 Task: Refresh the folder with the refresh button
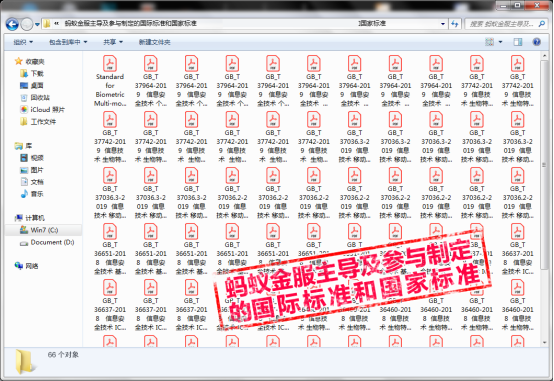[455, 24]
